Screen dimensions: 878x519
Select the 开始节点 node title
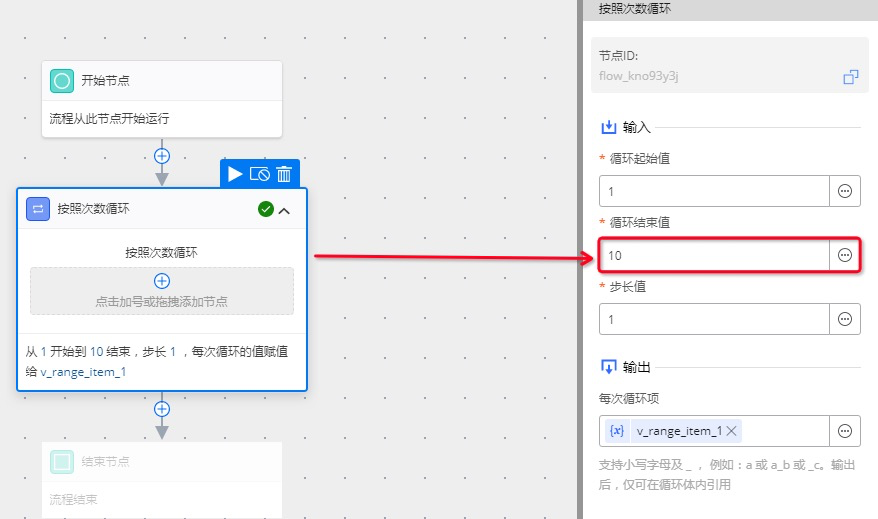pyautogui.click(x=105, y=81)
